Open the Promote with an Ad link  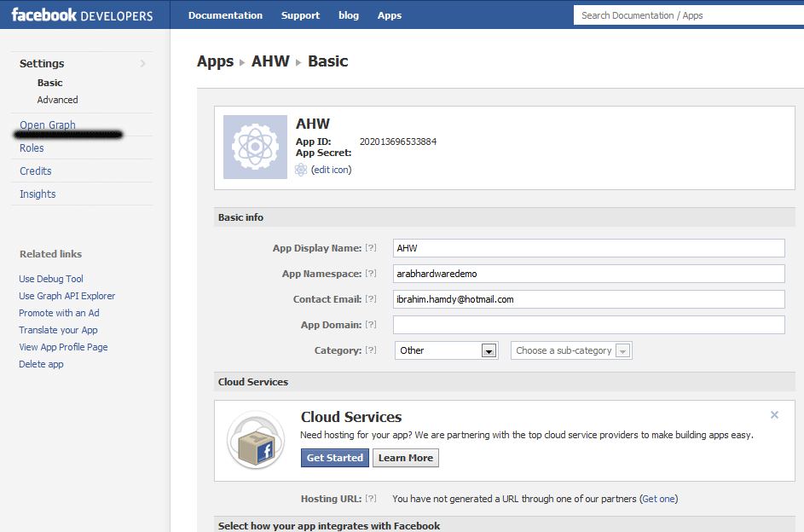(59, 313)
